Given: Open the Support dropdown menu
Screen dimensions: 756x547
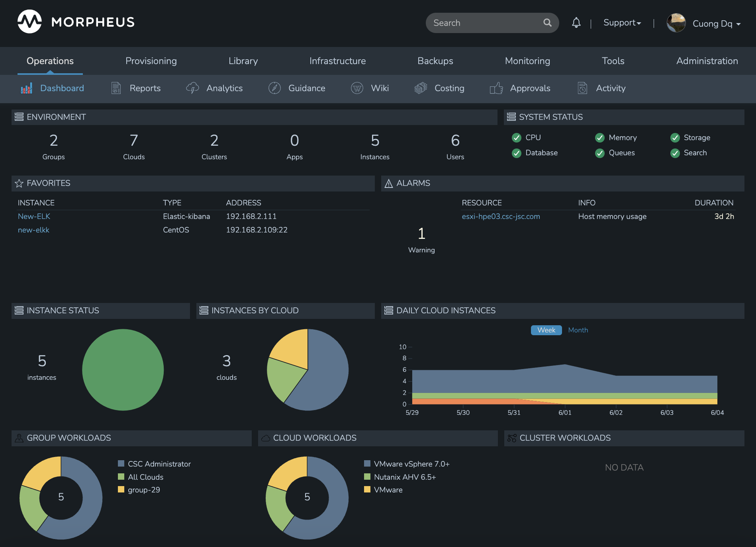Looking at the screenshot, I should coord(622,23).
